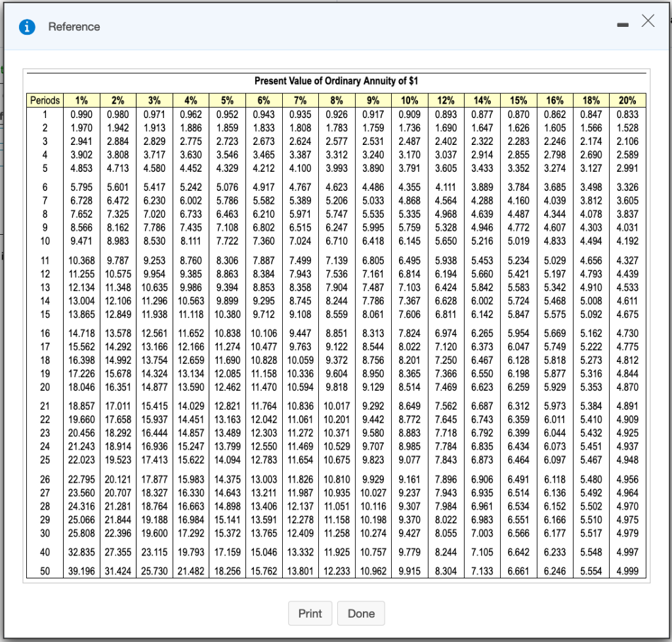Image resolution: width=672 pixels, height=642 pixels.
Task: Click the value 15.678 in period 19
Action: click(x=118, y=374)
